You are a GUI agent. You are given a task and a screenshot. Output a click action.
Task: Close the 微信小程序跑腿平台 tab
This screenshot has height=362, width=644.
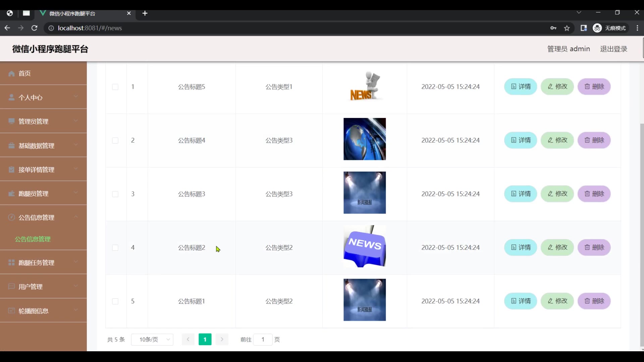(x=129, y=13)
